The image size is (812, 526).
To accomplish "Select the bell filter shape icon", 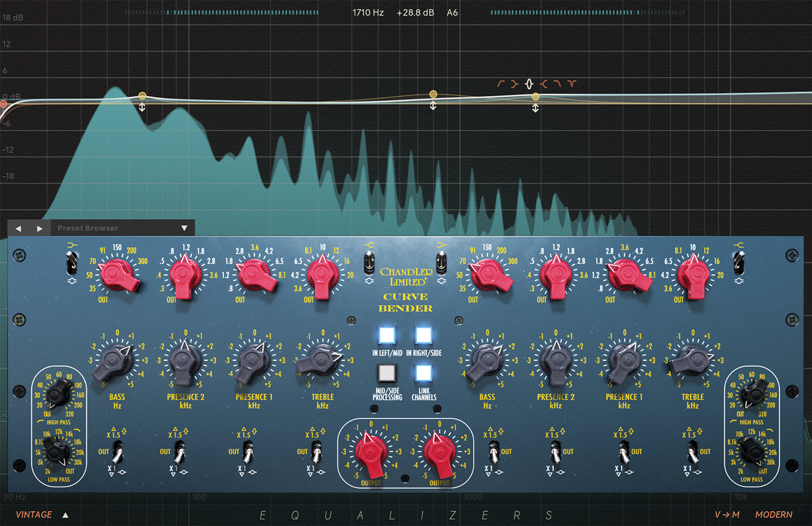I will click(529, 84).
